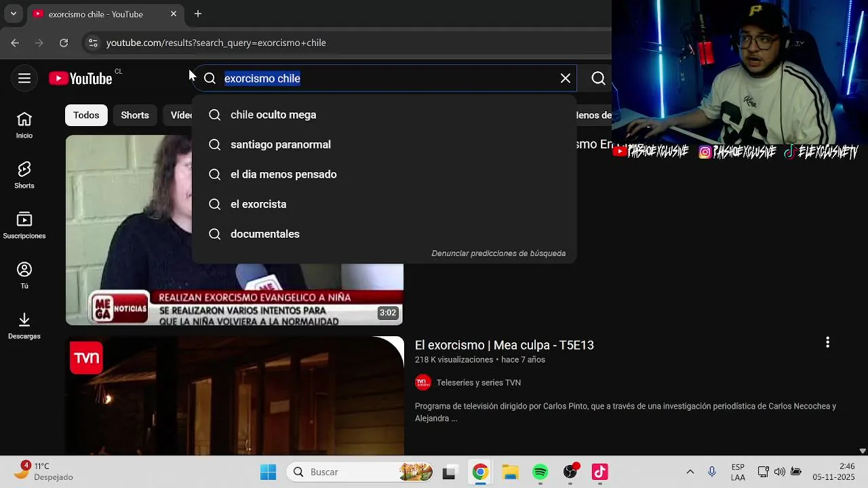Open File Explorer from the taskbar
868x488 pixels.
coord(510,472)
